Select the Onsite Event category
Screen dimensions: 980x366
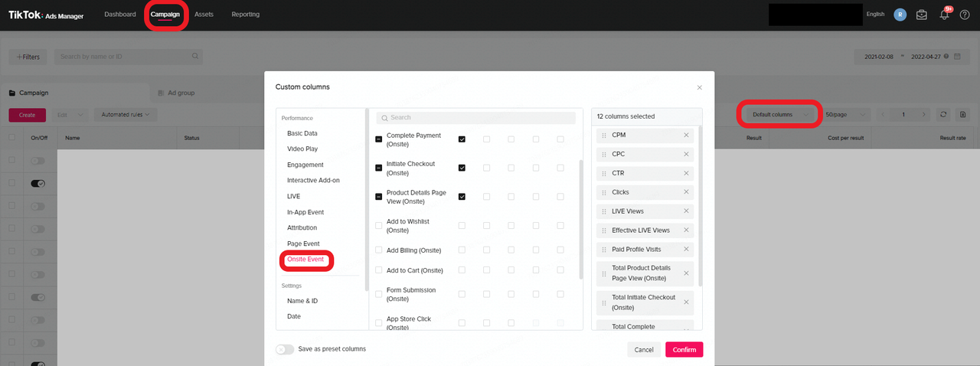(305, 260)
